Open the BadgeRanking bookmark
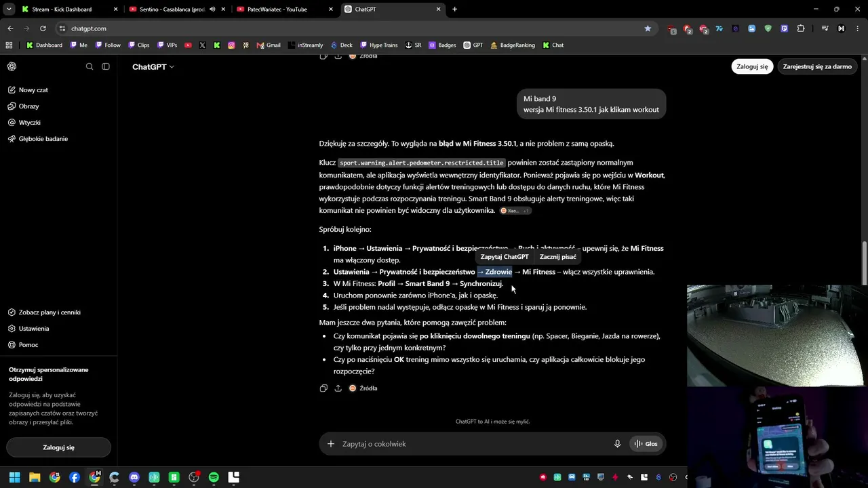The height and width of the screenshot is (488, 868). 513,45
